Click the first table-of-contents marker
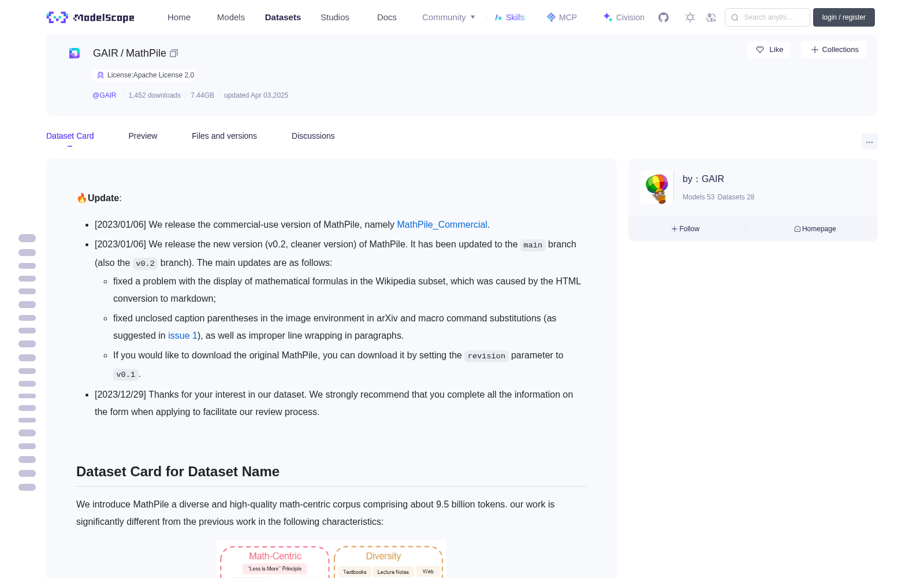924x578 pixels. 27,238
